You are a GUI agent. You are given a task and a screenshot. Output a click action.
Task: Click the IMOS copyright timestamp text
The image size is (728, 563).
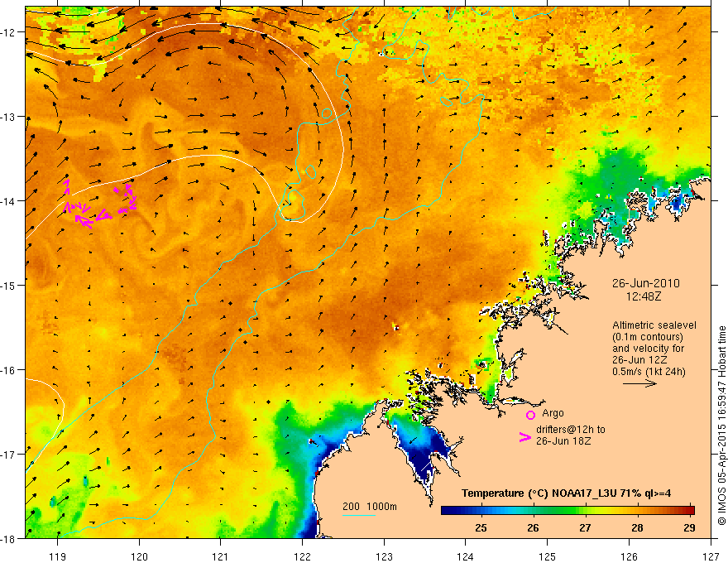(722, 426)
